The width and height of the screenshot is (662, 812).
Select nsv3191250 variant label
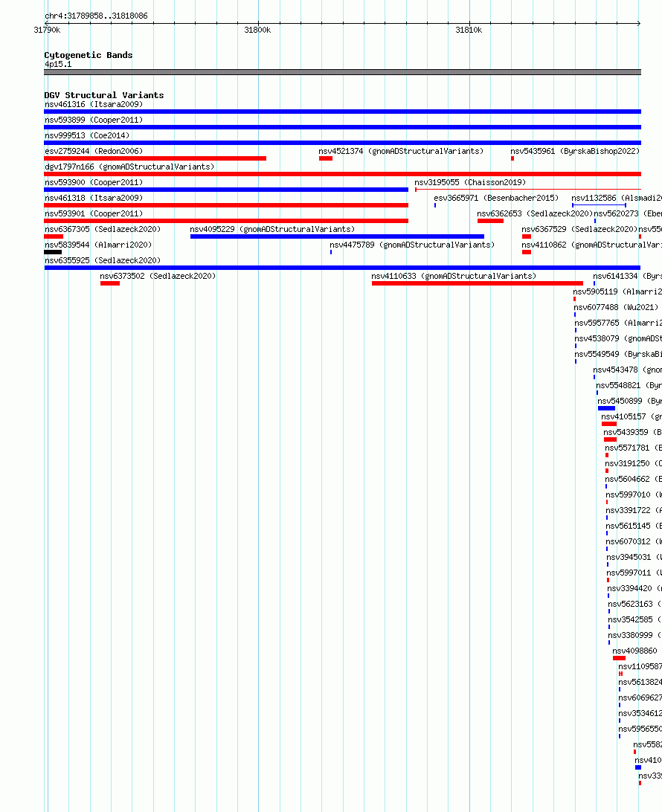(x=634, y=463)
